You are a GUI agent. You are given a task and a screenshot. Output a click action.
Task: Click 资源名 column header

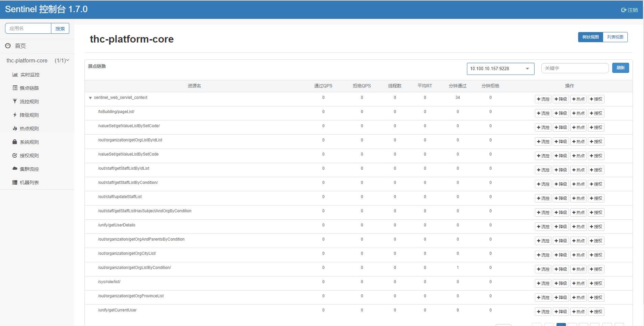[x=194, y=86]
